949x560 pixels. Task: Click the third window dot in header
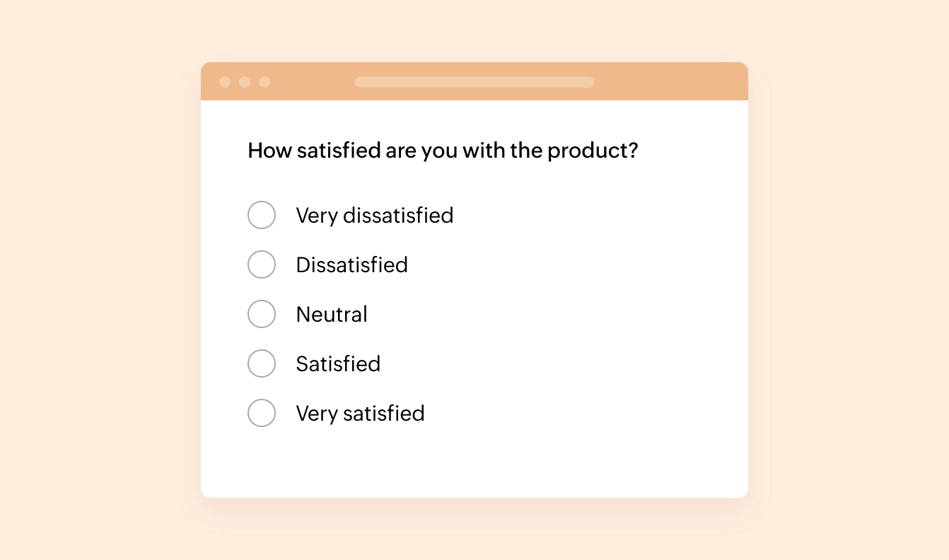(x=264, y=82)
